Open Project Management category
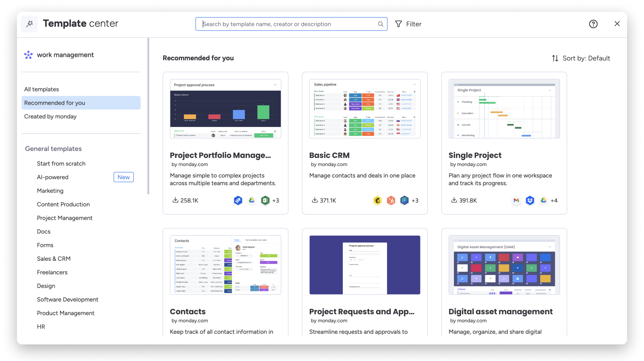Viewport: 644px width, 361px height. coord(65,218)
